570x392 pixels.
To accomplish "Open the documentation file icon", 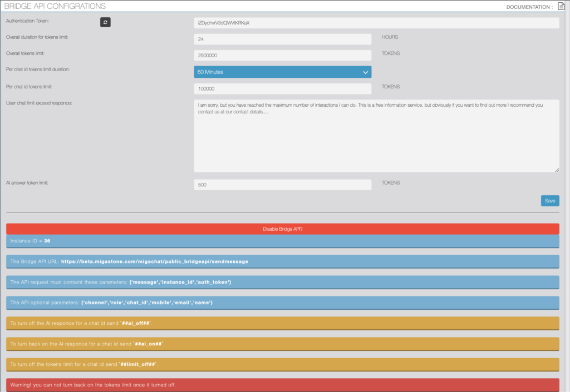I will click(561, 7).
